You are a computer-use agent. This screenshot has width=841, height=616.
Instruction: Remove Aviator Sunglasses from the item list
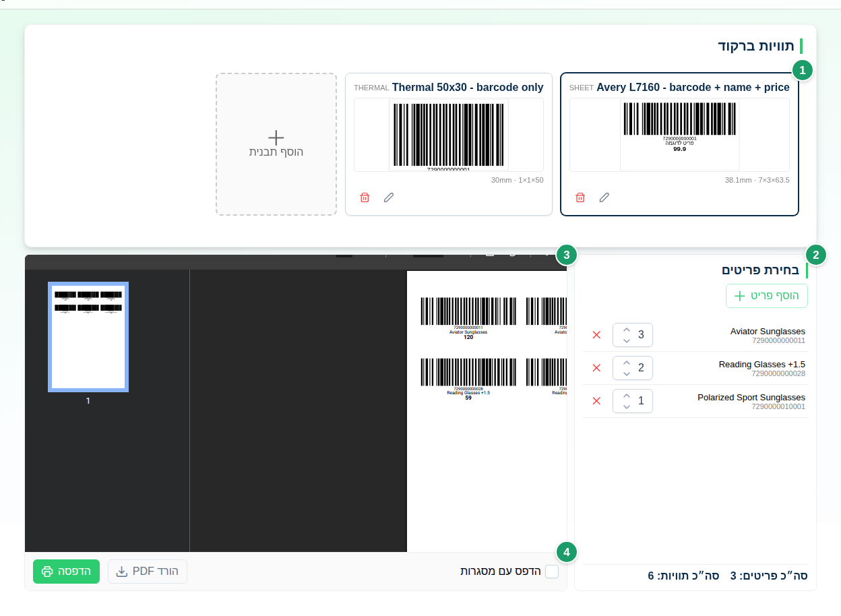(596, 335)
